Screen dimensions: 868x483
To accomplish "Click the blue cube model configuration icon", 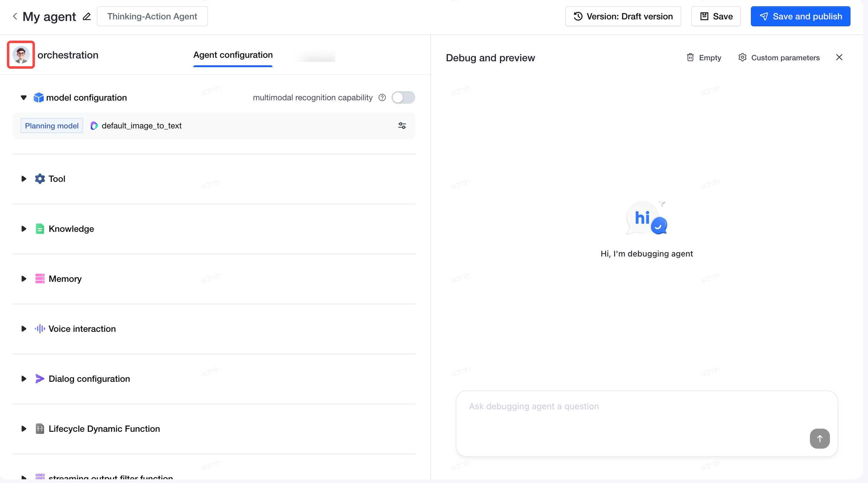I will click(x=38, y=97).
